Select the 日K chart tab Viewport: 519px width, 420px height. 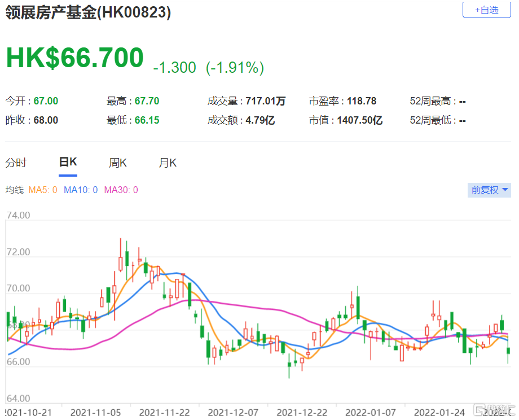click(x=68, y=163)
